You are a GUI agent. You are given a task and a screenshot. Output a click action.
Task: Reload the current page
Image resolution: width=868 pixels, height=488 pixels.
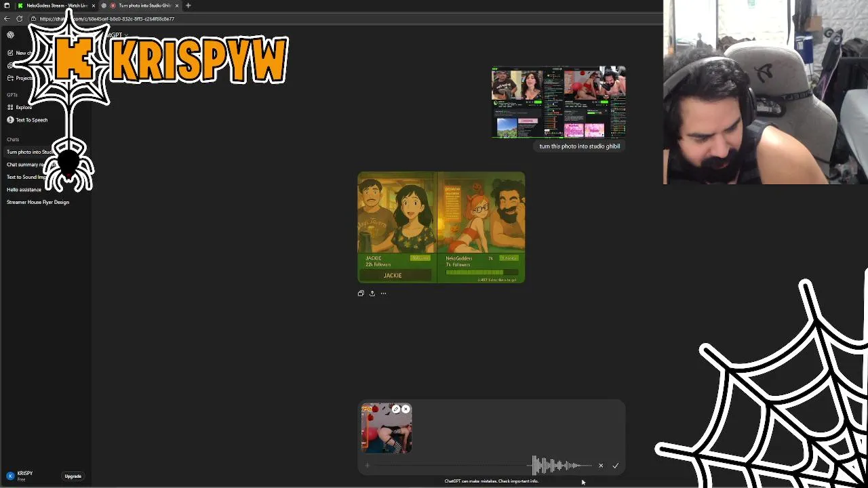click(x=20, y=19)
